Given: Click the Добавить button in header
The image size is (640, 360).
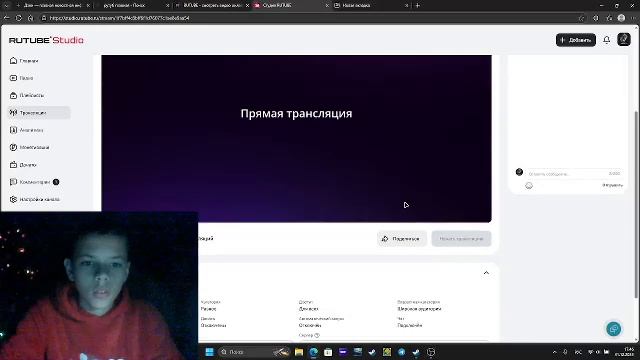Looking at the screenshot, I should (x=576, y=40).
